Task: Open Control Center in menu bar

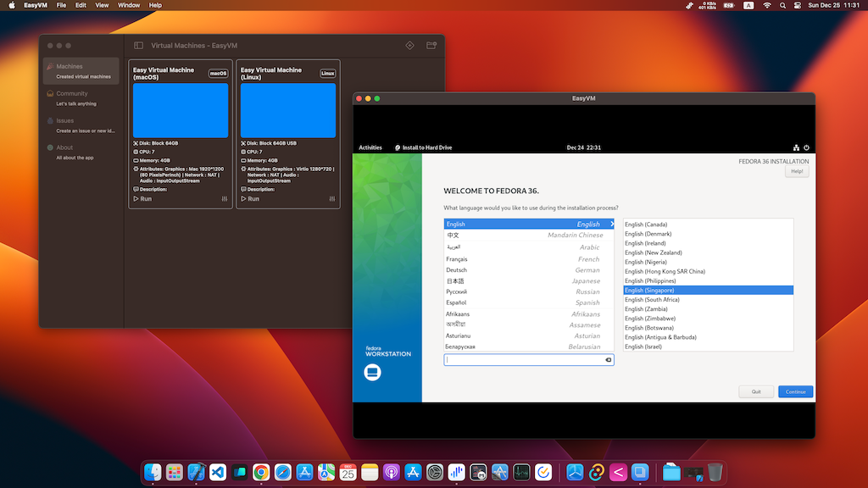Action: (797, 6)
